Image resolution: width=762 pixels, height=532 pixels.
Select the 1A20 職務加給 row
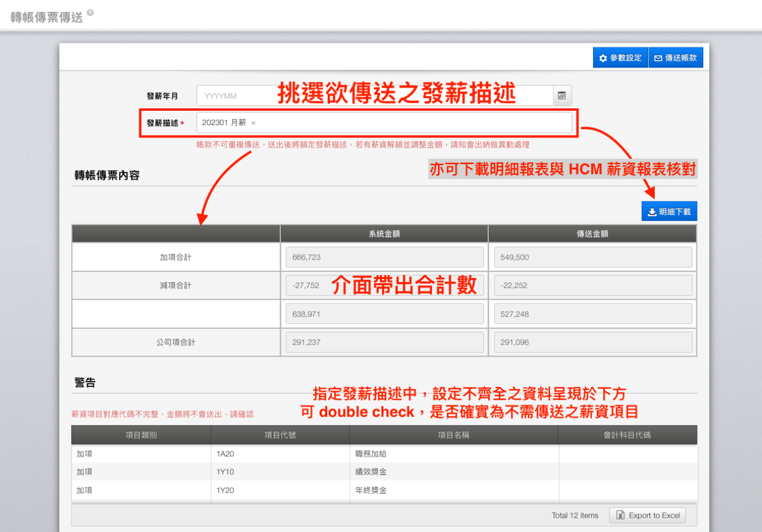tap(384, 454)
